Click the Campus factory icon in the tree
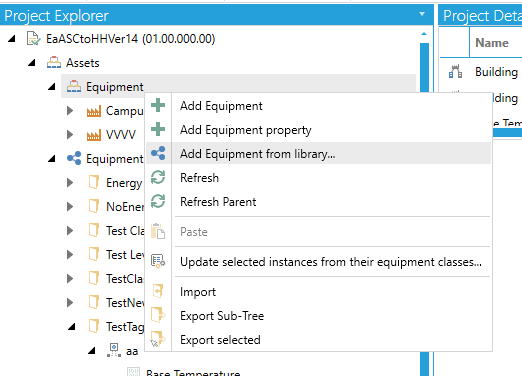 tap(94, 111)
